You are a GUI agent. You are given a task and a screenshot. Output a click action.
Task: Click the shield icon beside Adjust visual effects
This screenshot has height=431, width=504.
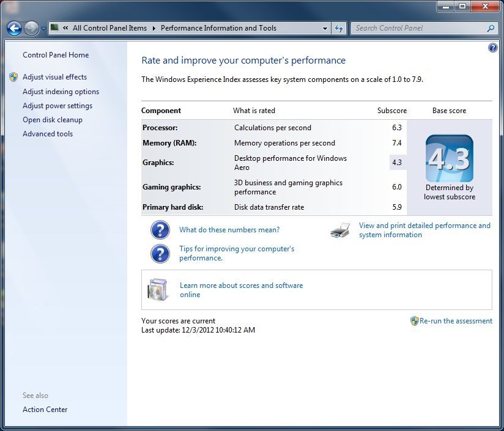click(13, 77)
